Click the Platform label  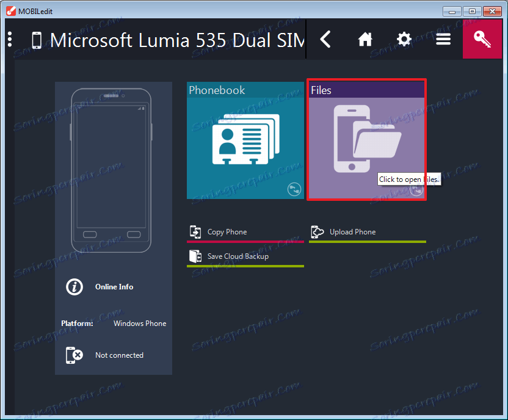tap(77, 324)
